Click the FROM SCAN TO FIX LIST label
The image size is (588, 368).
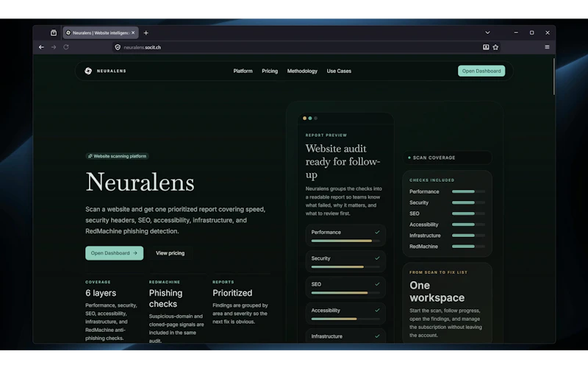[438, 272]
